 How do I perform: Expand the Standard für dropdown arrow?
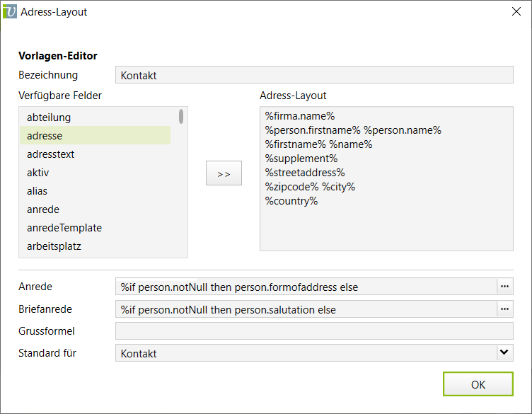(504, 353)
